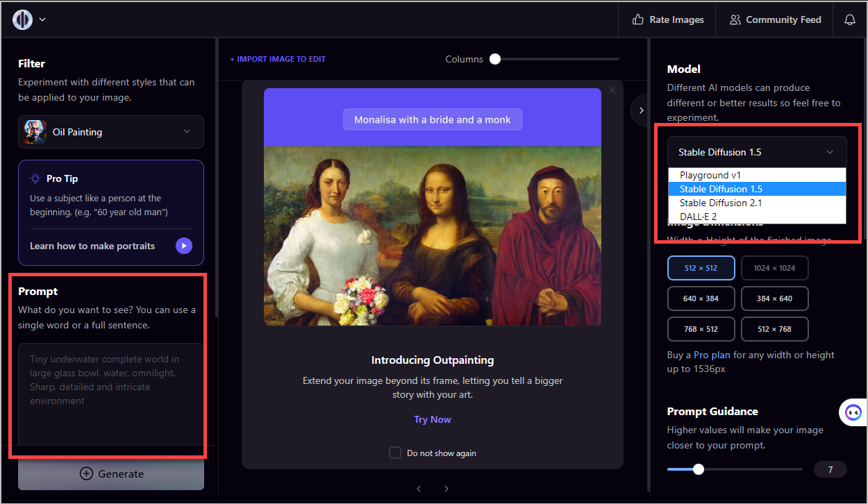Select Stable Diffusion 2.1 model option
Image resolution: width=868 pixels, height=504 pixels.
[x=757, y=203]
